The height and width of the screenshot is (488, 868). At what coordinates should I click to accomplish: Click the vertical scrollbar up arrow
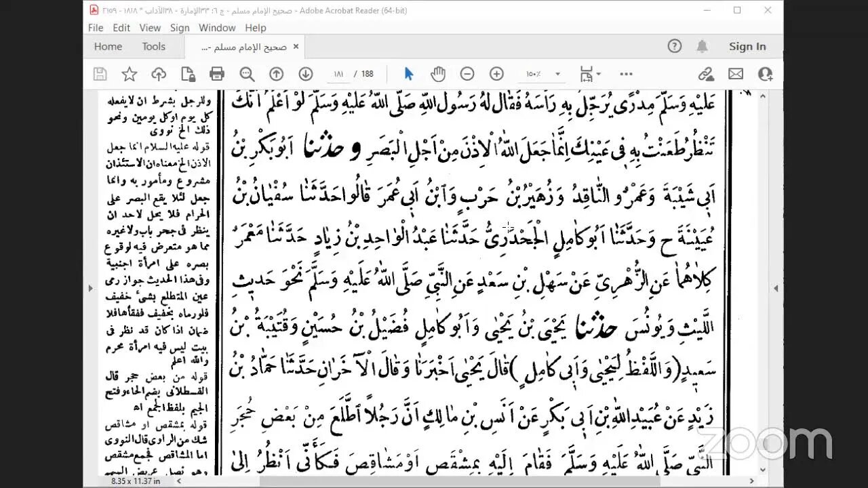pos(763,96)
